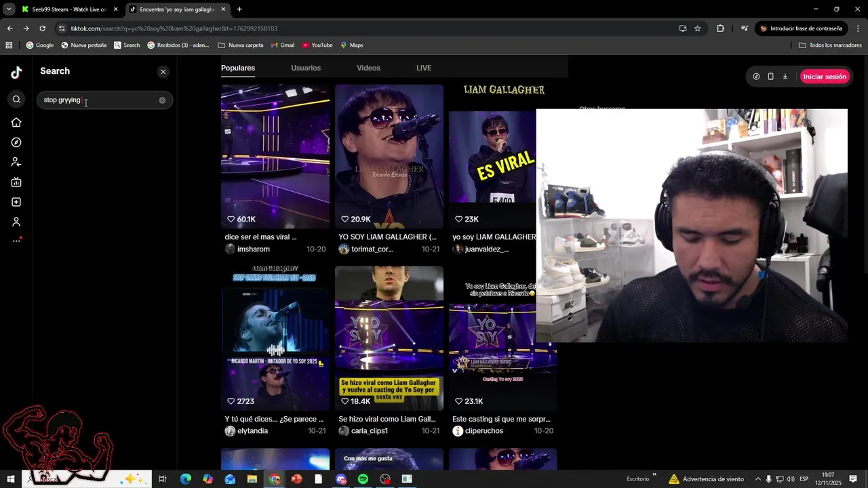Click the browser forward arrow
The width and height of the screenshot is (868, 488).
(x=26, y=28)
